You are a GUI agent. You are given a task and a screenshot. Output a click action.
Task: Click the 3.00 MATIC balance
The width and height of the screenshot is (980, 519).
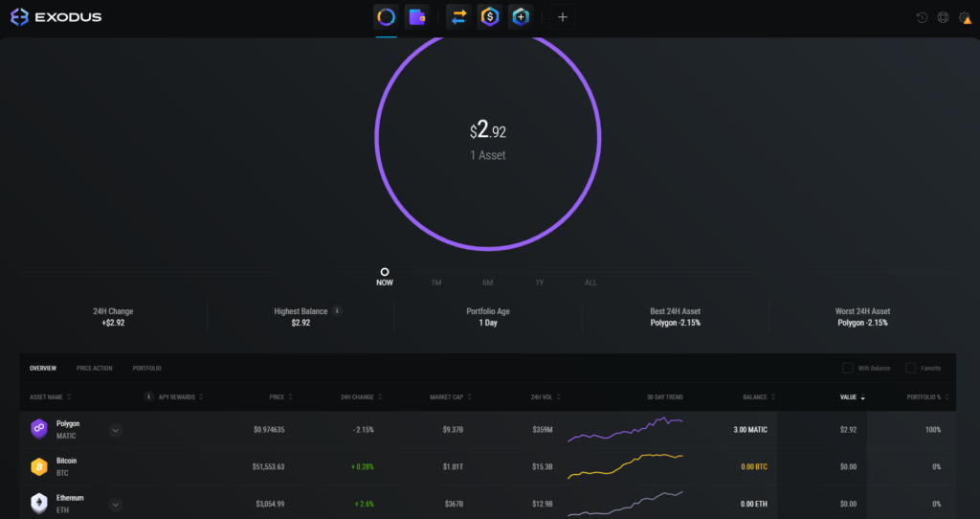[750, 430]
